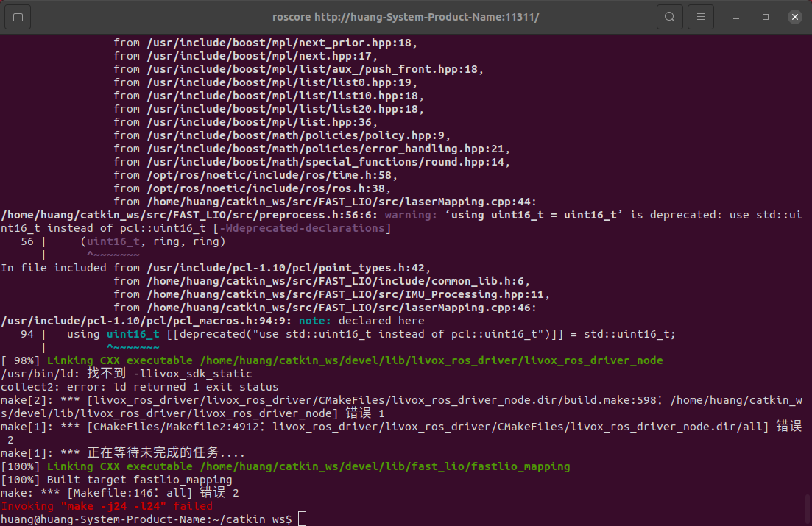Screen dimensions: 812x526
Task: Close the terminal window
Action: (x=794, y=16)
